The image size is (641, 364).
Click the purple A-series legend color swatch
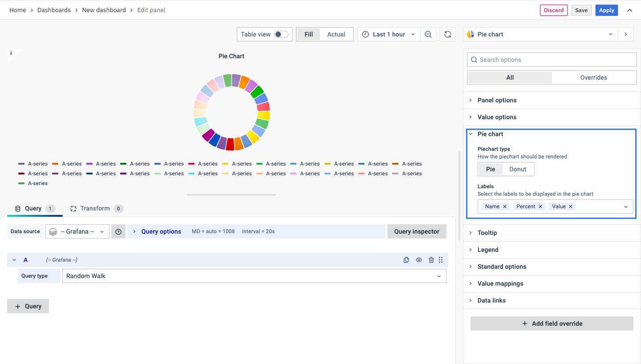[21, 164]
